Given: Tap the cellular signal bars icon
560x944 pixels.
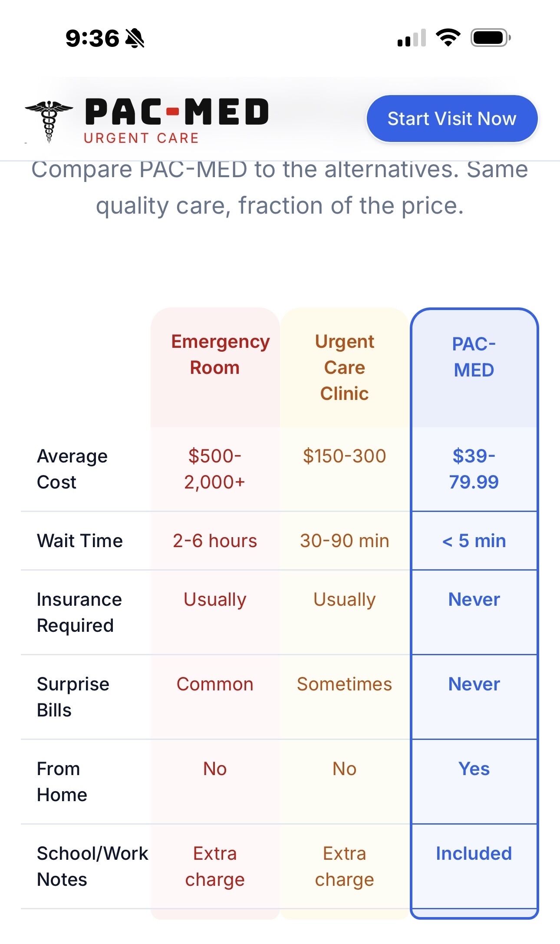Looking at the screenshot, I should click(412, 38).
